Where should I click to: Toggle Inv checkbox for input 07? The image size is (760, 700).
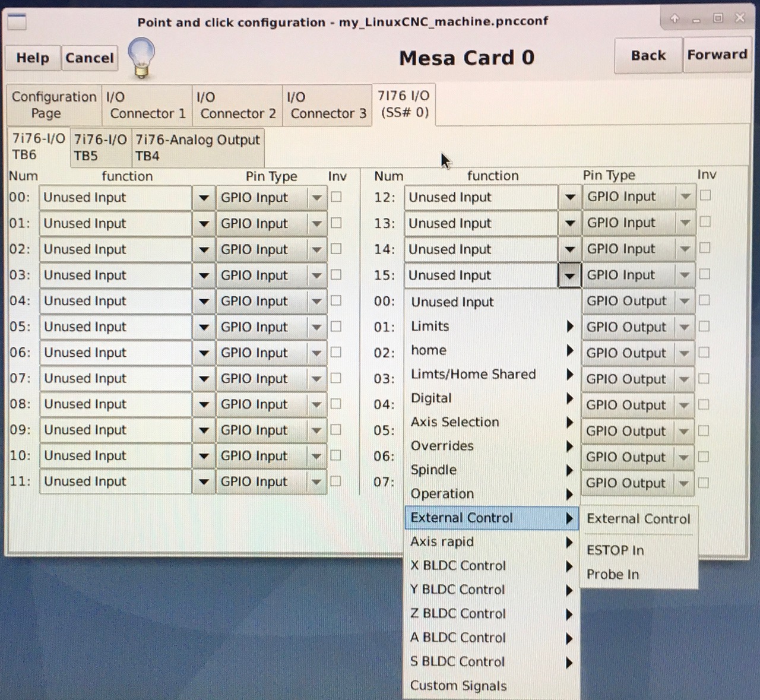coord(336,378)
